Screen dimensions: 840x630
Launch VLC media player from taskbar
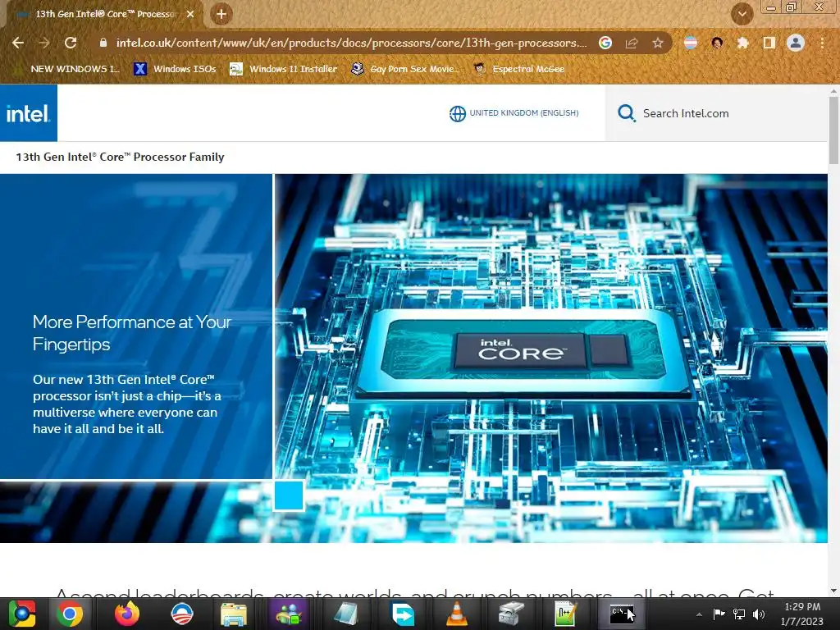(x=457, y=614)
